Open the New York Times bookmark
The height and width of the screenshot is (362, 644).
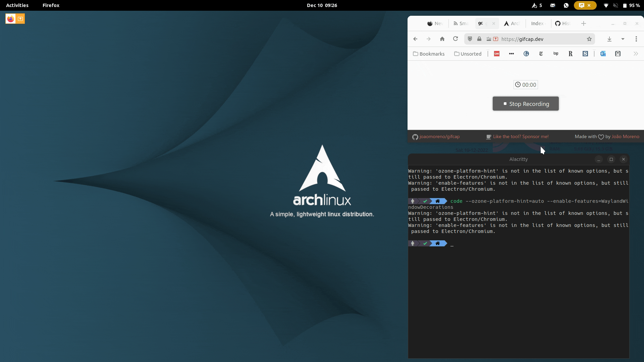click(x=541, y=54)
